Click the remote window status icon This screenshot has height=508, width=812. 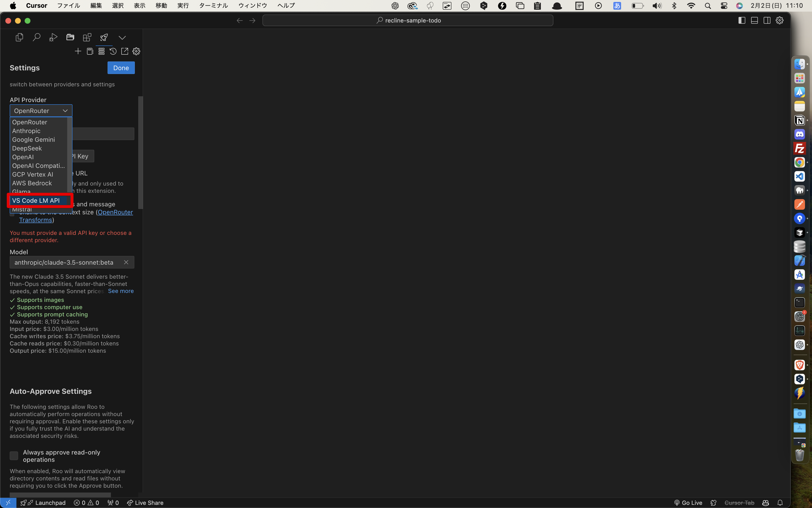point(8,503)
